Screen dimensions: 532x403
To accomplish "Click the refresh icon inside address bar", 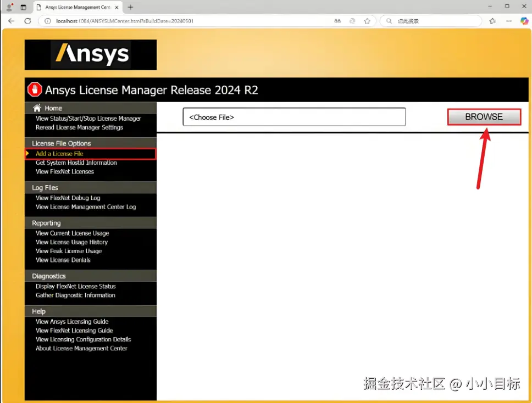I will click(x=352, y=21).
